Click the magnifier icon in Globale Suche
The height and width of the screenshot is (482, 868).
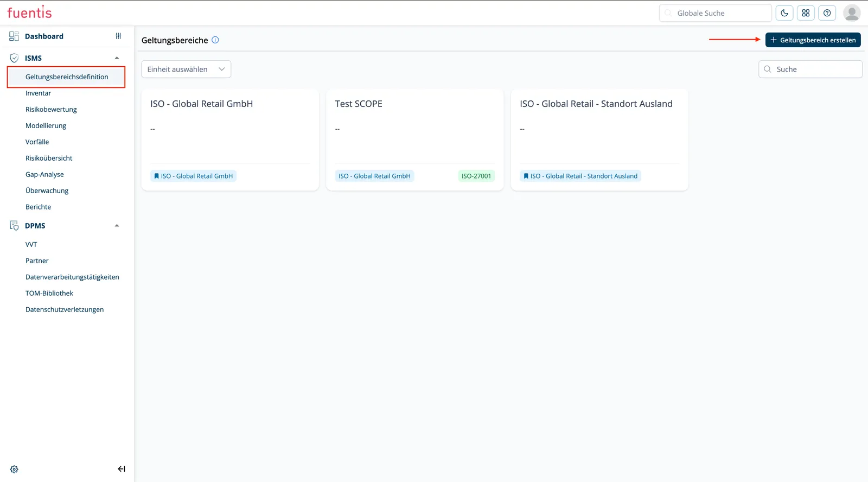point(668,13)
